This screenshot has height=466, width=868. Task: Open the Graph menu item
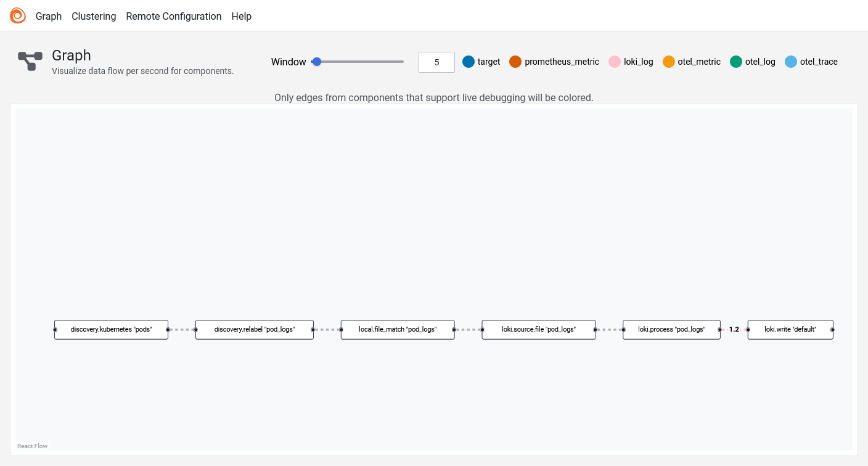coord(49,17)
